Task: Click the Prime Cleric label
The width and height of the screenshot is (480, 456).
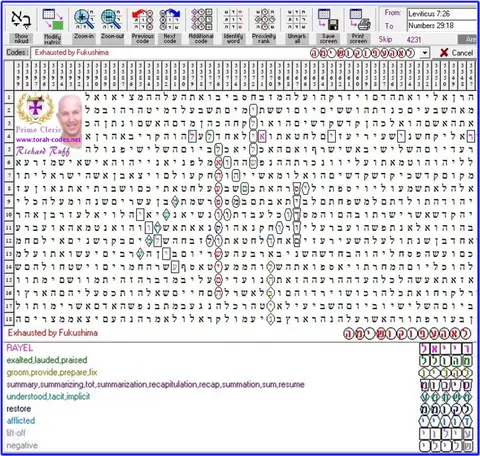Action: click(x=39, y=130)
